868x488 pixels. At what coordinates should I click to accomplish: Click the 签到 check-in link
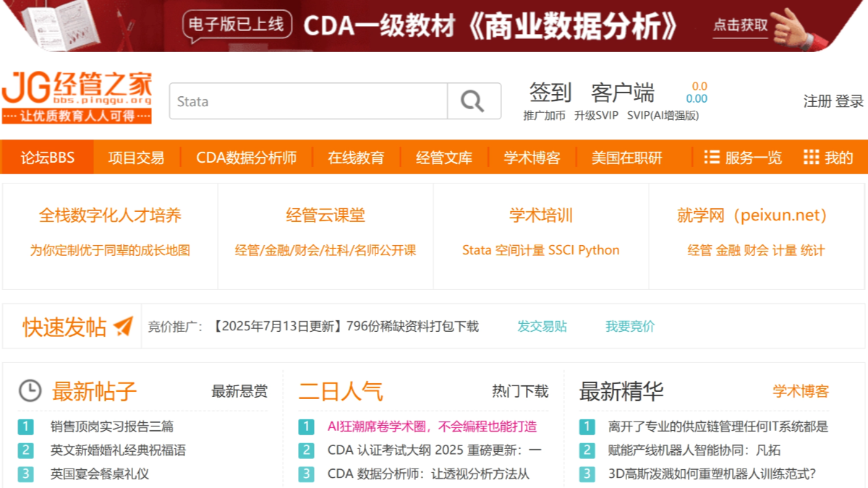(550, 93)
